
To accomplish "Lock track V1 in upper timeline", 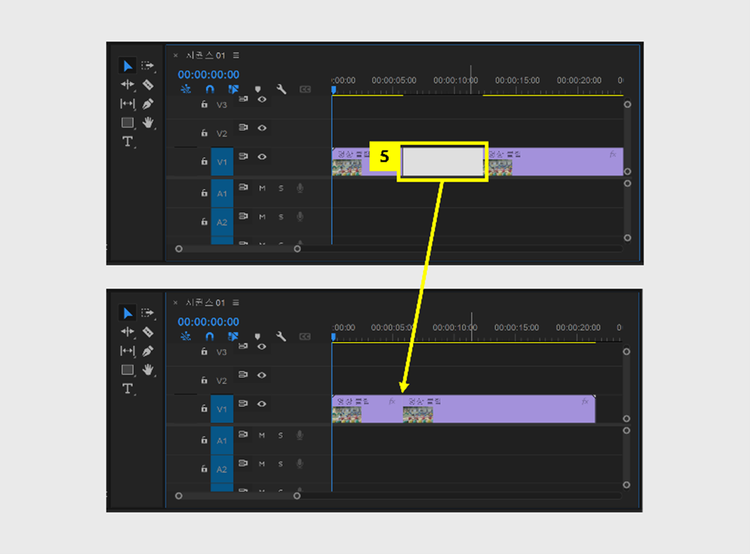I will (x=204, y=161).
